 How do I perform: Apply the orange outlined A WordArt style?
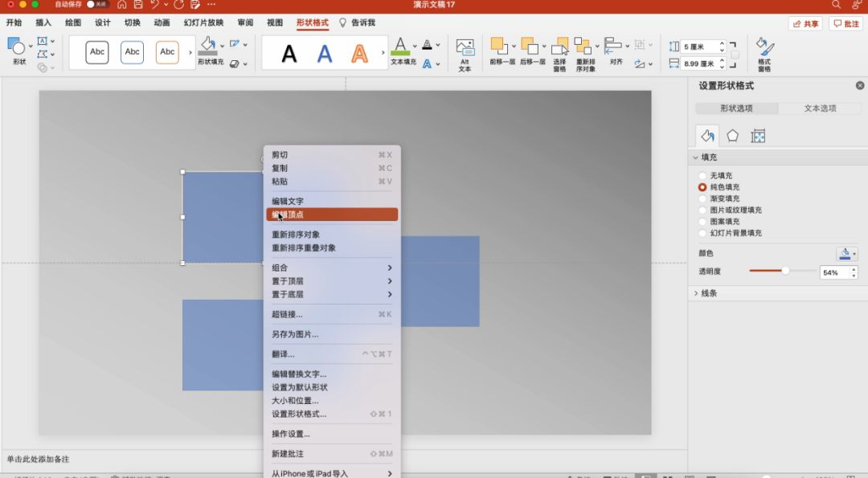[360, 54]
